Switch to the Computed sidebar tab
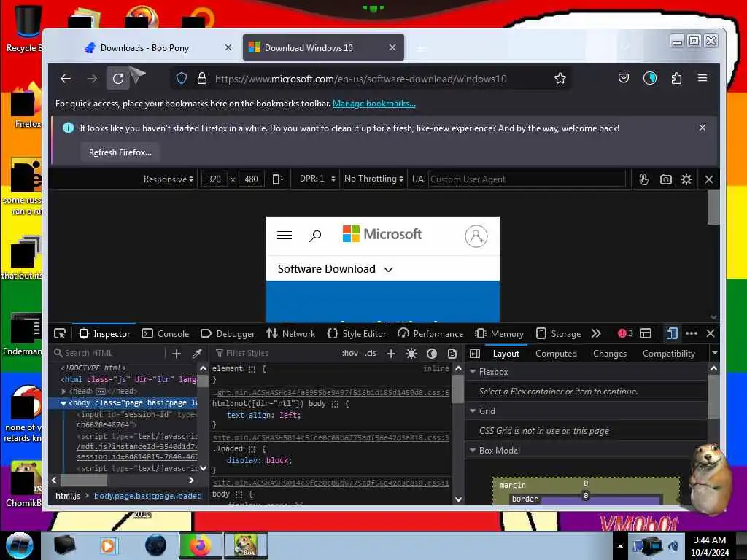Viewport: 747px width, 560px height. (x=556, y=354)
